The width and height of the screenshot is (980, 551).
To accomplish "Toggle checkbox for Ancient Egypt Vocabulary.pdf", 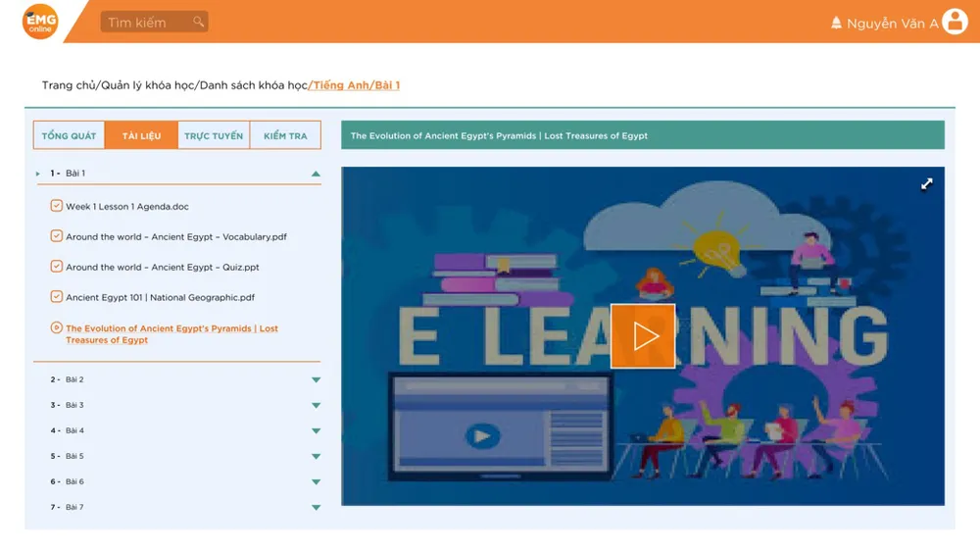I will point(56,236).
